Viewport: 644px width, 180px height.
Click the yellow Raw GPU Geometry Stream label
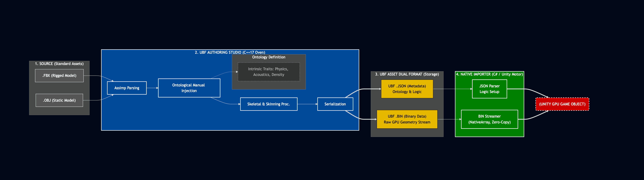pyautogui.click(x=407, y=122)
